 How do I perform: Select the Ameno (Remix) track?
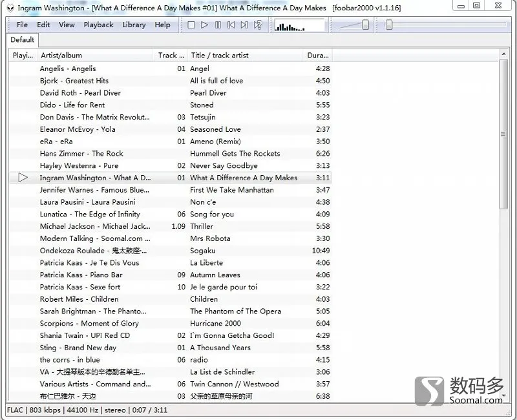pyautogui.click(x=171, y=142)
